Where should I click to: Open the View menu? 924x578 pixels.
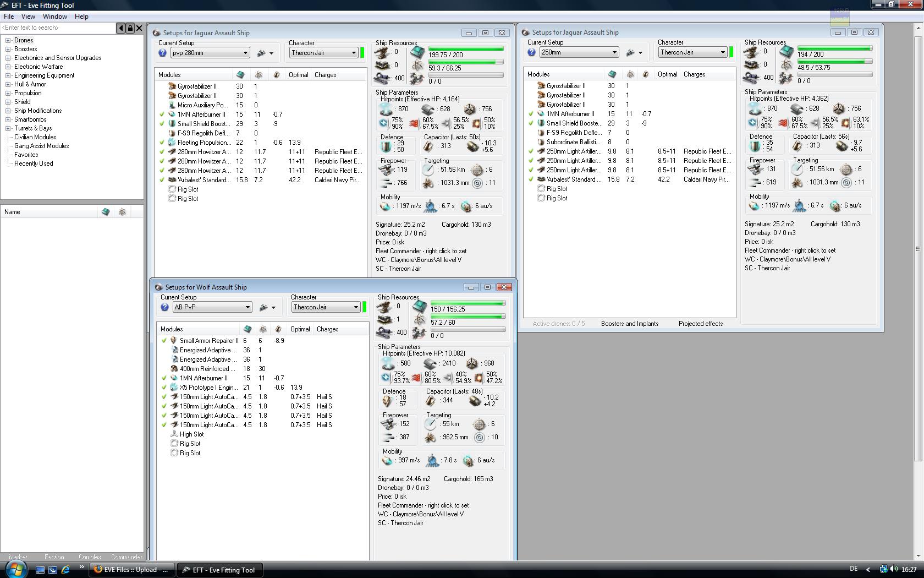click(28, 17)
